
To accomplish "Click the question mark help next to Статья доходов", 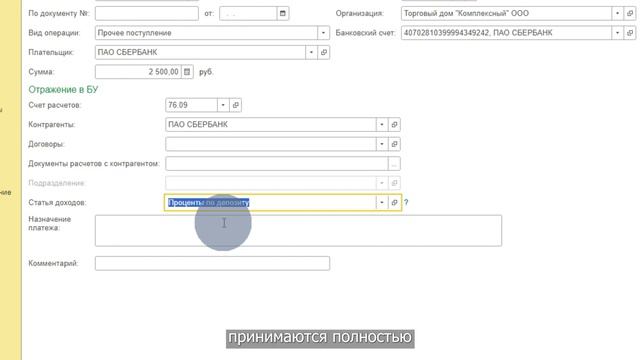I will point(406,202).
